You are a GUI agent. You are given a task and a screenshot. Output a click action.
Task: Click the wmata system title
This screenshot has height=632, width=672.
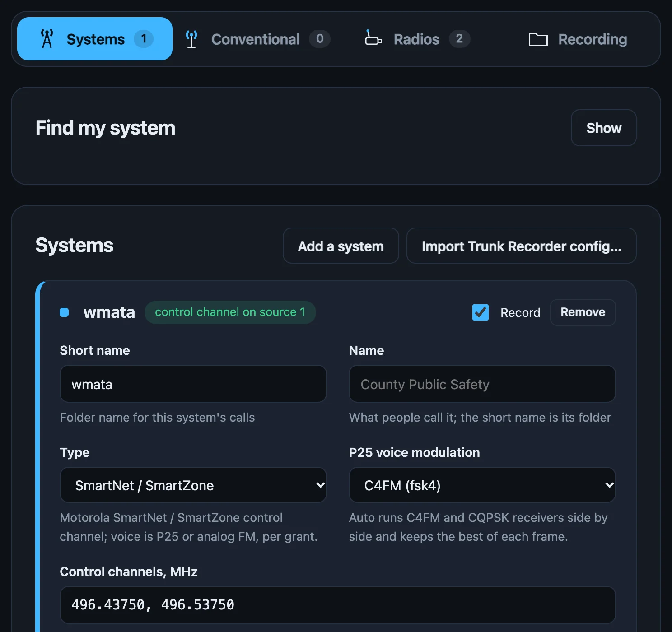coord(109,312)
